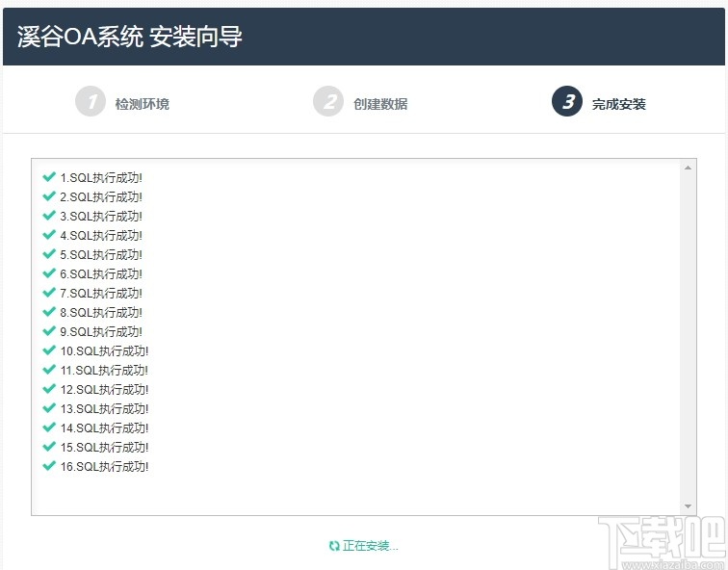The height and width of the screenshot is (570, 728).
Task: Click the checkmark beside 13.SQL执行成功
Action: click(49, 408)
